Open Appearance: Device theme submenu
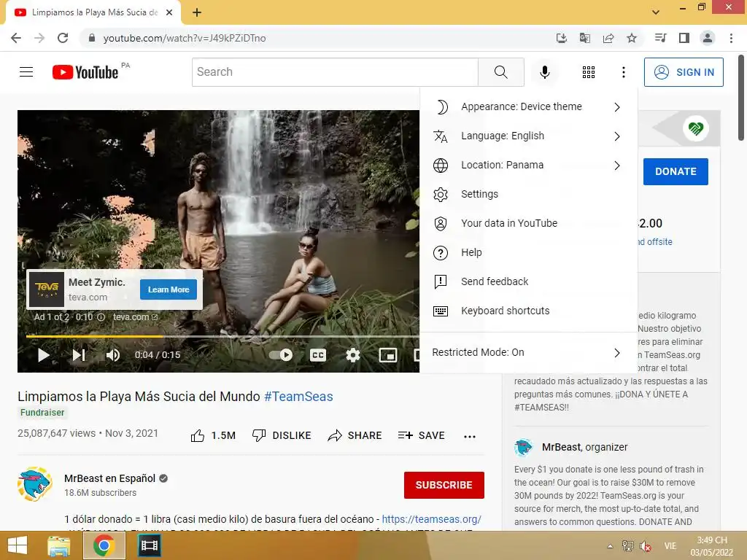The image size is (747, 560). (x=528, y=106)
